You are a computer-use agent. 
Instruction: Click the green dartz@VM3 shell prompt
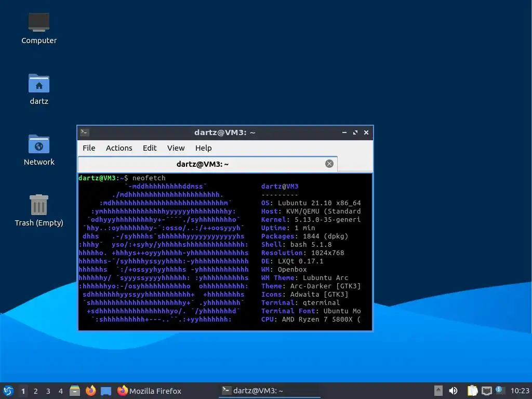coord(97,178)
